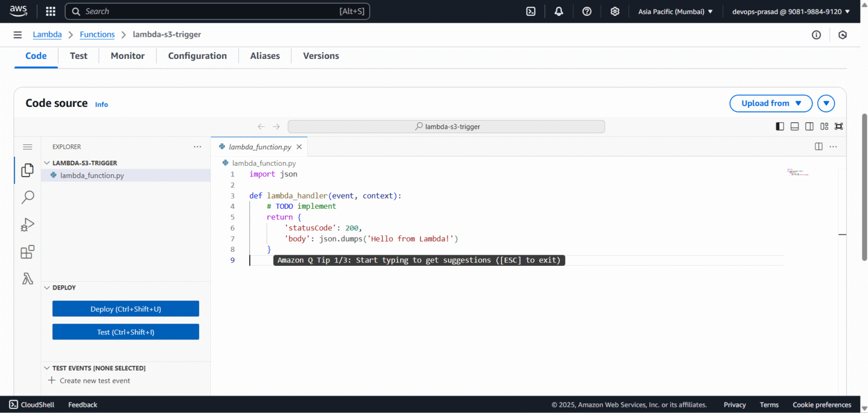Switch to the Monitor tab
The image size is (868, 413).
tap(127, 55)
